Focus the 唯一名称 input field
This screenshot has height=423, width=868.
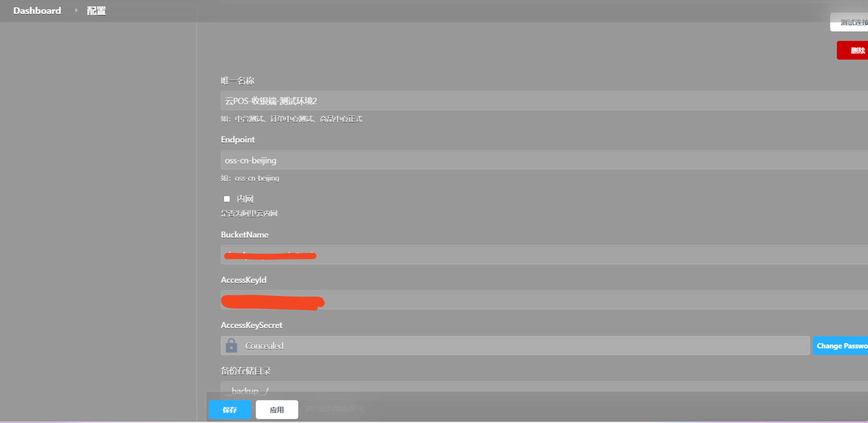[539, 101]
